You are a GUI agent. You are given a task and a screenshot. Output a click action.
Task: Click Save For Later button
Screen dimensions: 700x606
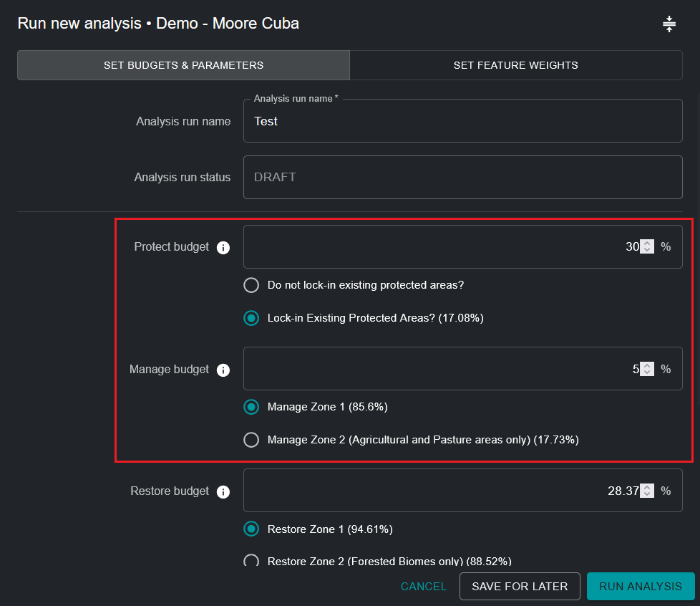[x=520, y=586]
